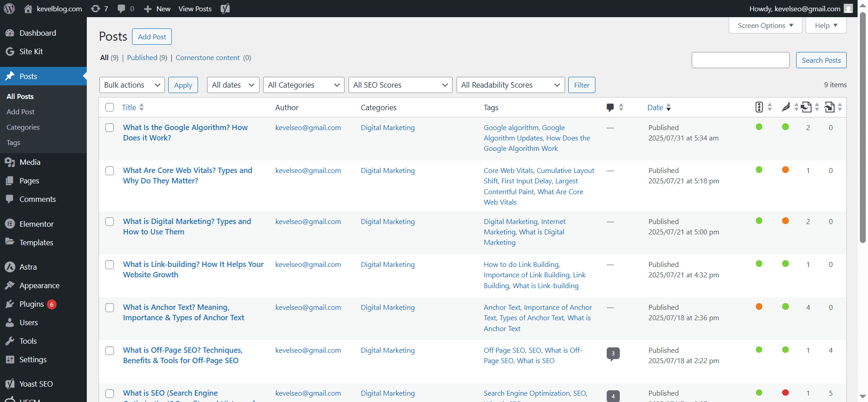The height and width of the screenshot is (402, 868).
Task: Click the Add Post button
Action: [151, 37]
